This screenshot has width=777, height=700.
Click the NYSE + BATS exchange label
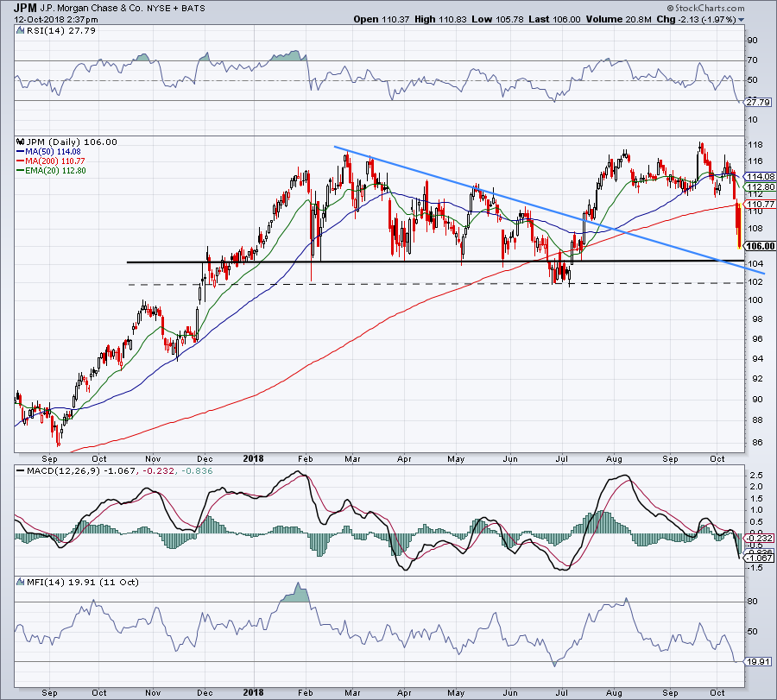point(175,8)
